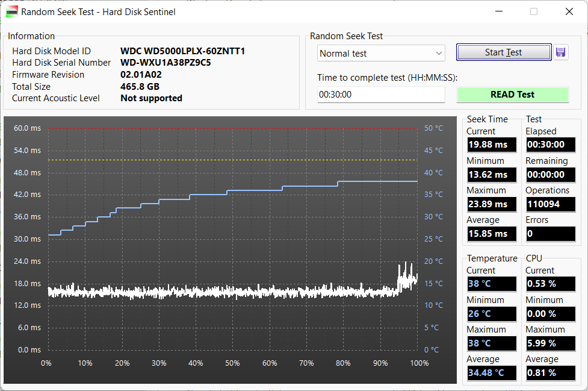Click the time to complete test field
Viewport: 588px width, 391px height.
coord(380,95)
